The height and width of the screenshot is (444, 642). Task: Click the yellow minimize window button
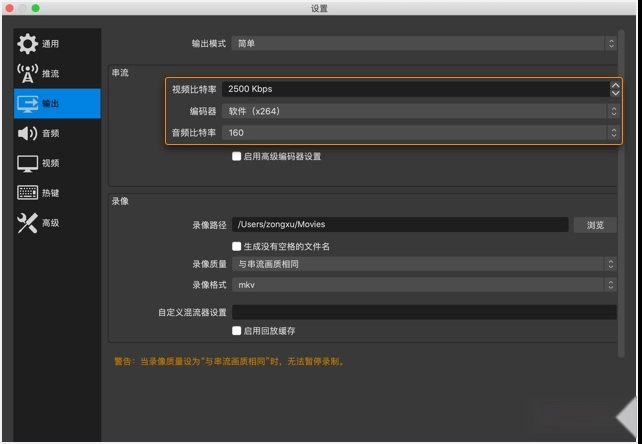pyautogui.click(x=22, y=8)
